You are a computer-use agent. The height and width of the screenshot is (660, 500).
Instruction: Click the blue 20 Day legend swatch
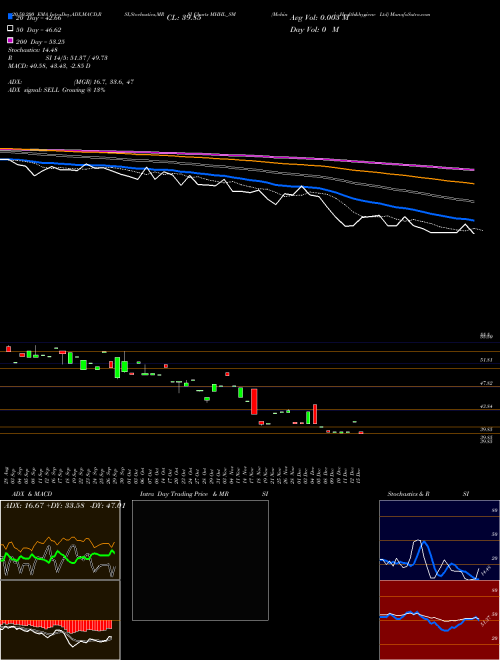(x=10, y=17)
